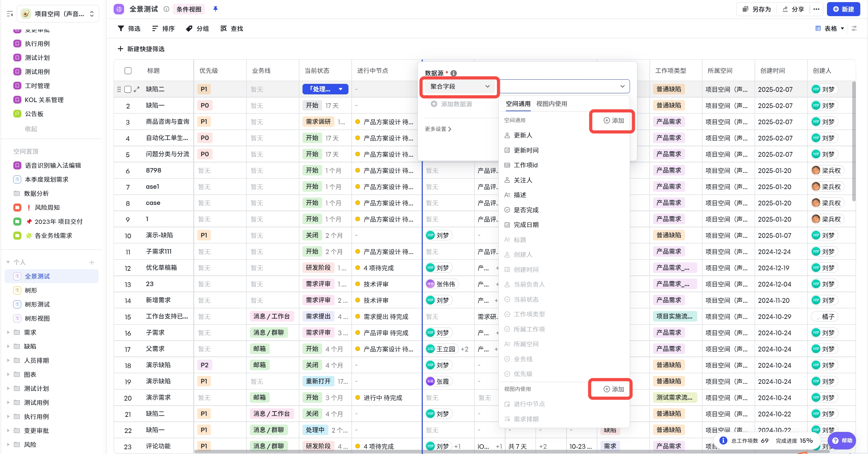Viewport: 868px width, 454px height.
Task: Click the 收起 collapse link in sidebar
Action: (31, 129)
